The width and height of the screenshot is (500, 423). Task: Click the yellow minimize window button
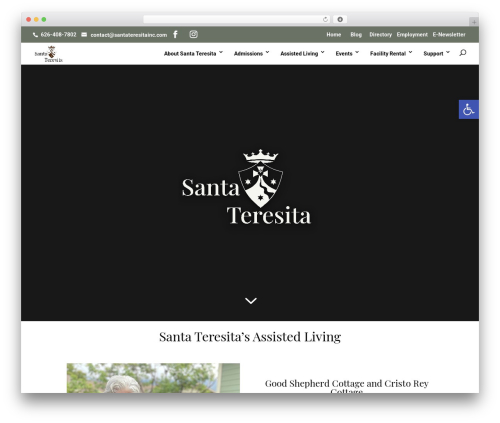click(36, 19)
